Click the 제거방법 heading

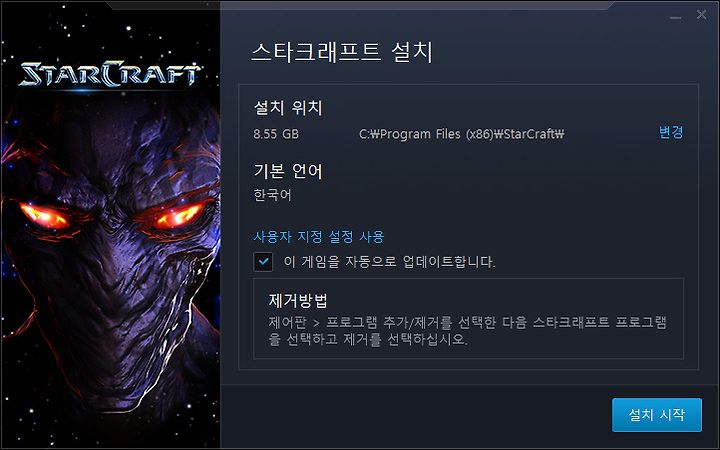coord(298,301)
